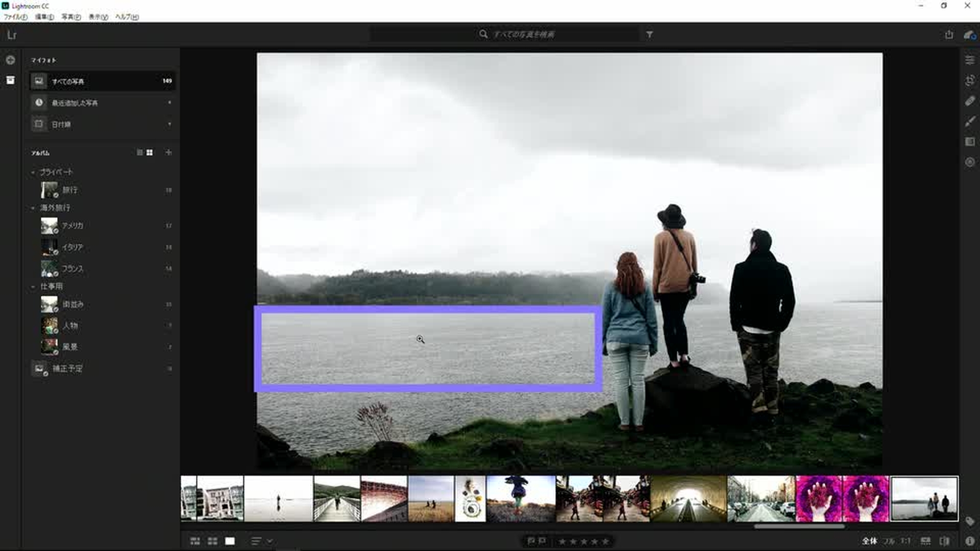Select the Crop and Rotate tool
The height and width of the screenshot is (551, 980).
(970, 81)
